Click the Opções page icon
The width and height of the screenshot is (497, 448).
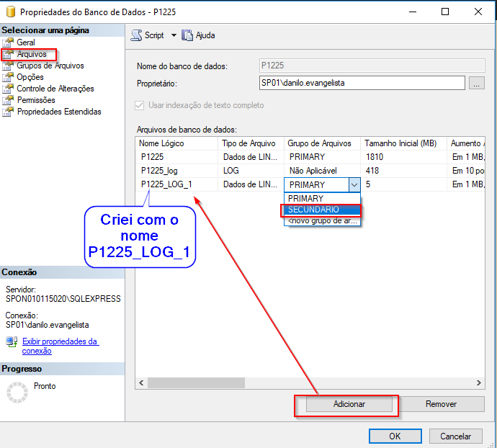(x=8, y=77)
